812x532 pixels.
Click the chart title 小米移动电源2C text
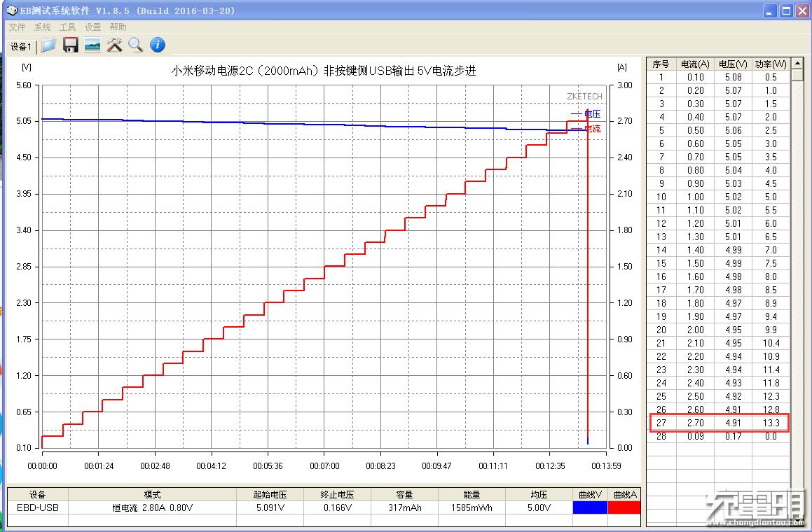pyautogui.click(x=323, y=71)
